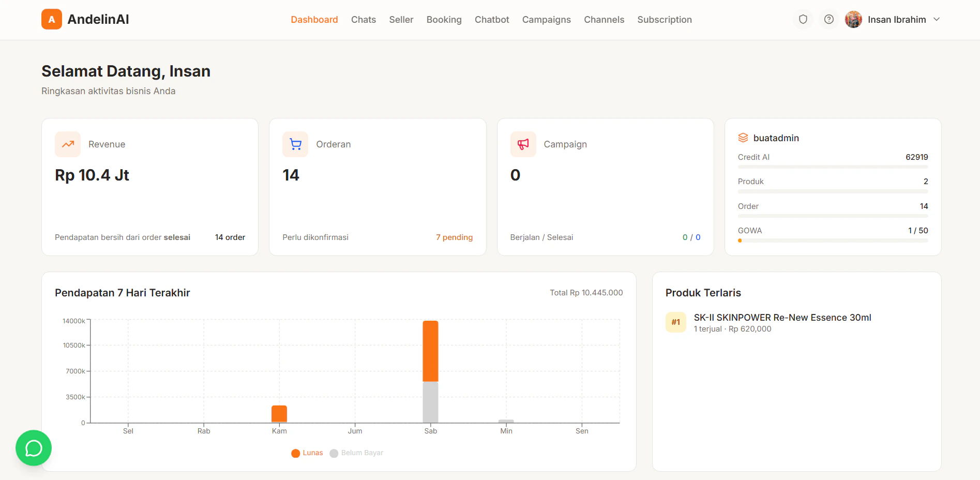Click the Campaign megaphone icon

click(523, 144)
